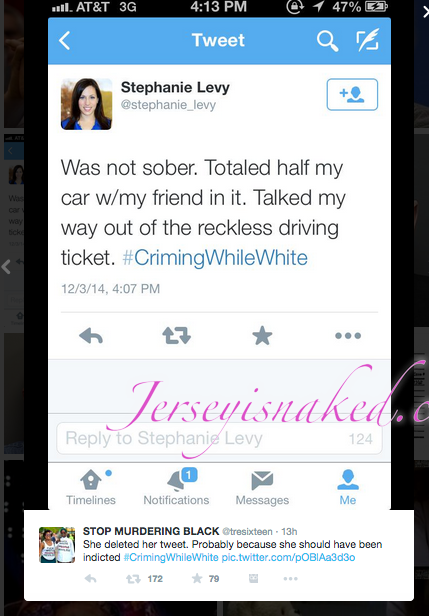This screenshot has height=616, width=429.
Task: Go to previous image with left chevron
Action: [x=6, y=267]
